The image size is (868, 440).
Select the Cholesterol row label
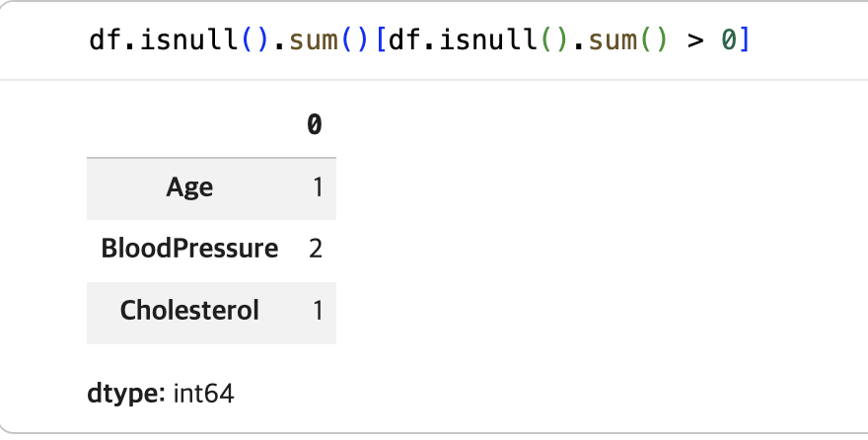click(x=189, y=310)
